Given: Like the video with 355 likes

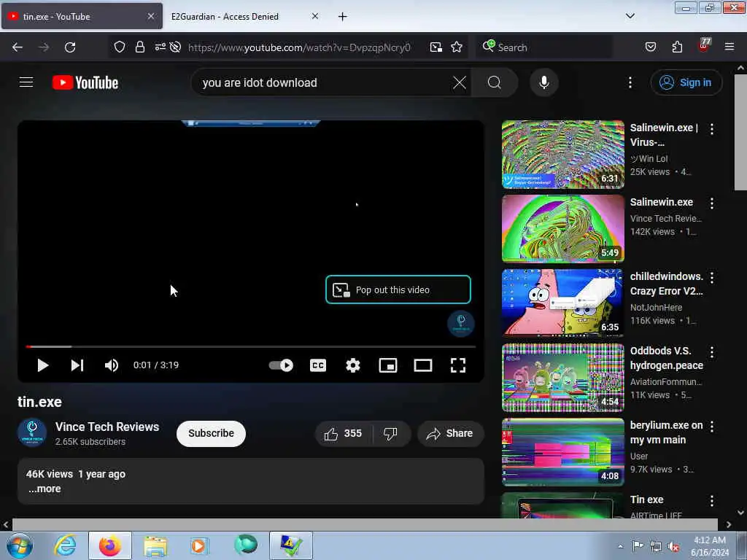Looking at the screenshot, I should (343, 433).
